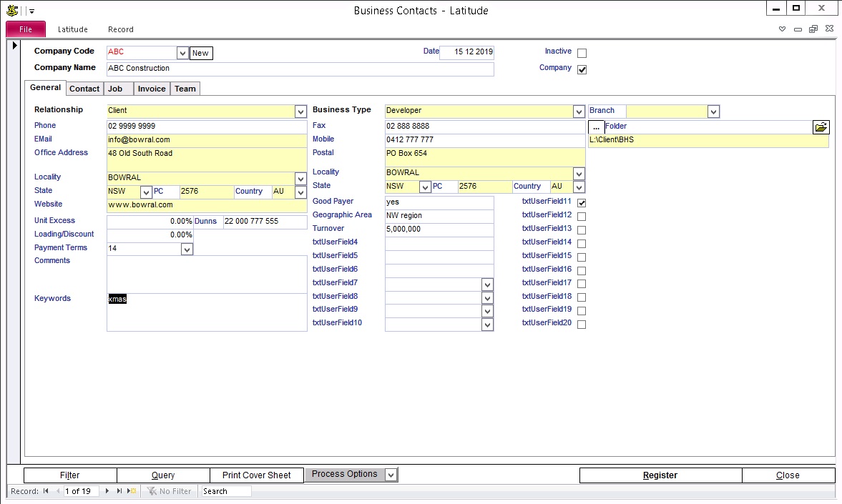Uncheck the Company checkbox
This screenshot has height=504, width=842.
click(582, 69)
